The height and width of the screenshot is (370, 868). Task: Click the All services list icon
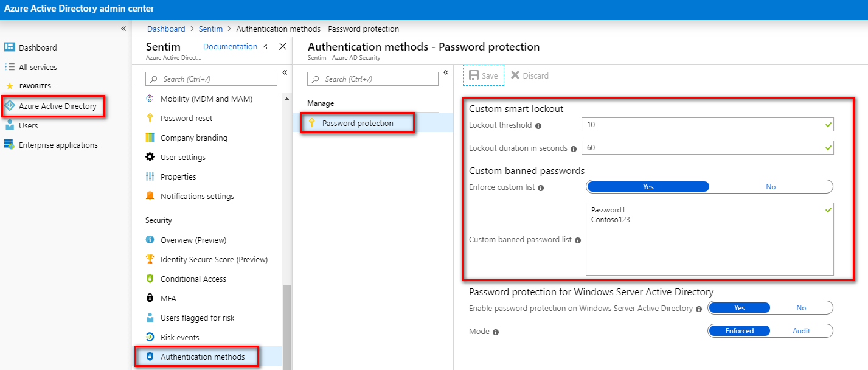click(9, 67)
